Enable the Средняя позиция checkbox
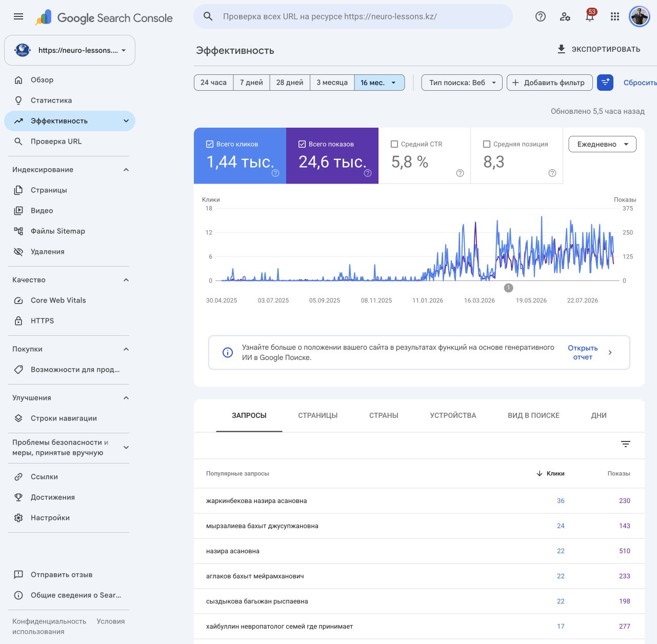 [x=487, y=144]
